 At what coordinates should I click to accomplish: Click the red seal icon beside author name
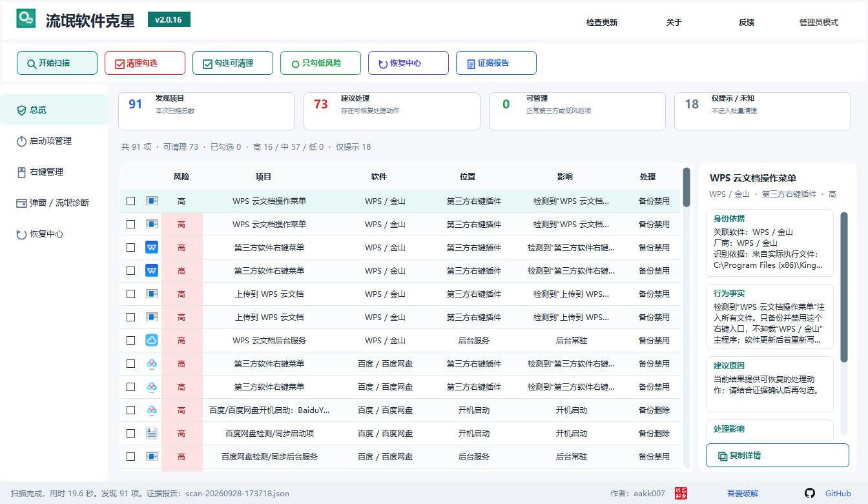681,493
